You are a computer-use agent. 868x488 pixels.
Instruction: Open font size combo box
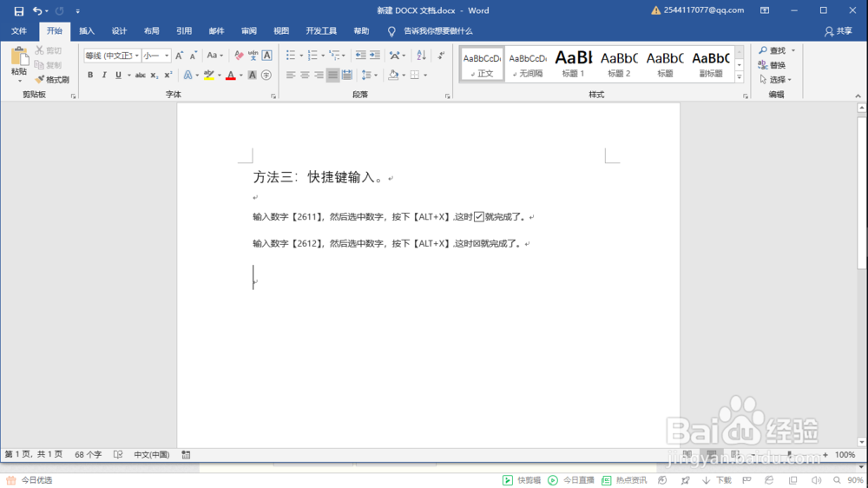(x=156, y=56)
